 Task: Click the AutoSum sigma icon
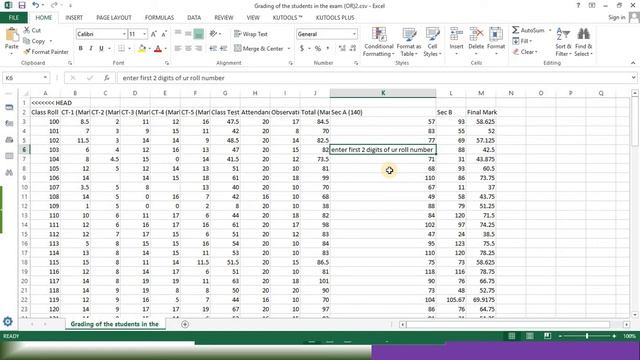[x=516, y=30]
